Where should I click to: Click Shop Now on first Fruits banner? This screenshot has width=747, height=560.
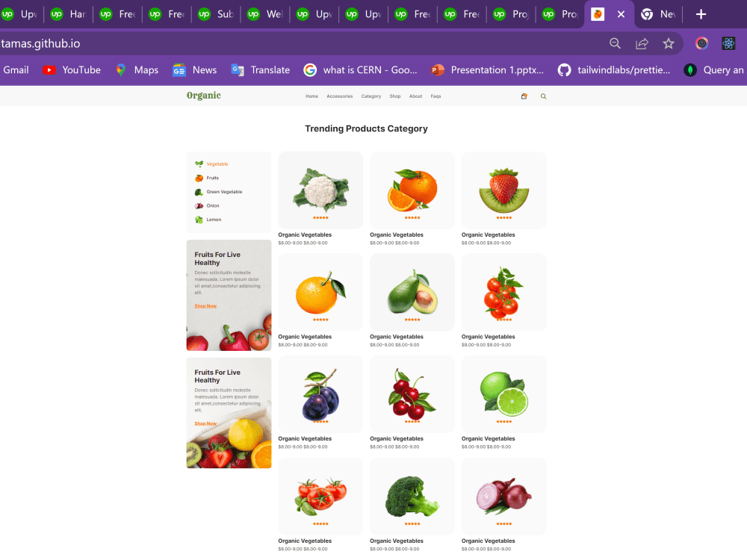(205, 306)
